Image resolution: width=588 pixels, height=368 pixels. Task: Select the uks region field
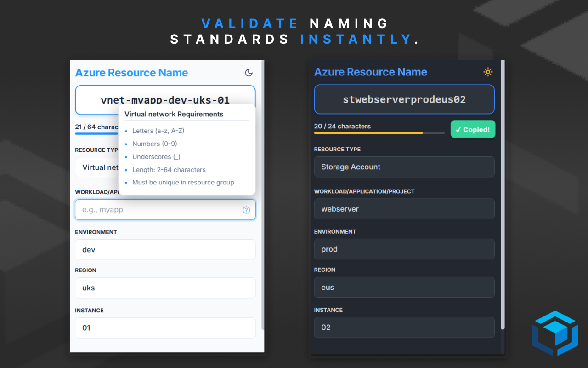(x=165, y=288)
